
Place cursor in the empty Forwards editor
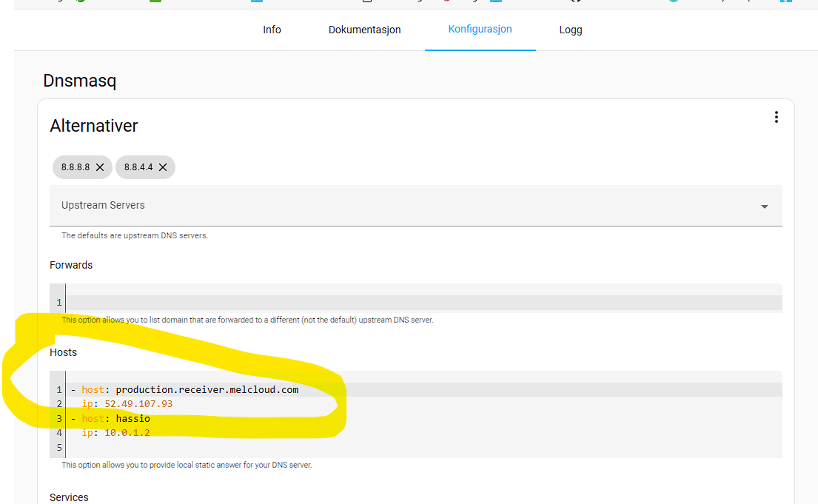[296, 301]
